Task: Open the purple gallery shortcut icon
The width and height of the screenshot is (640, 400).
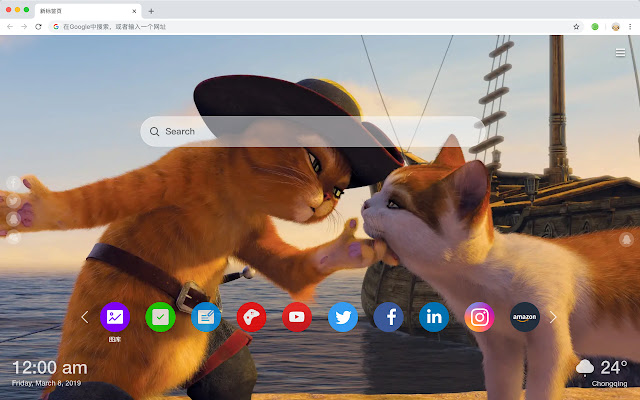Action: tap(115, 317)
